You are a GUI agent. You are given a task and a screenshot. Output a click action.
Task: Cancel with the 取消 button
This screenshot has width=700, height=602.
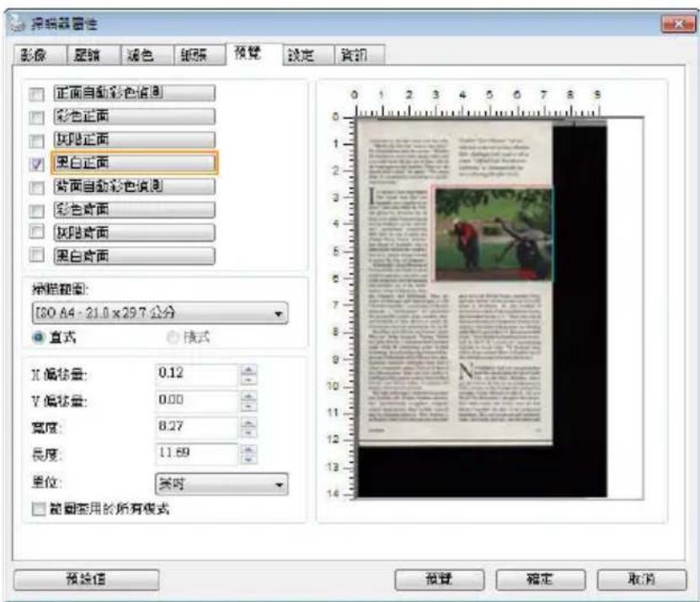642,579
